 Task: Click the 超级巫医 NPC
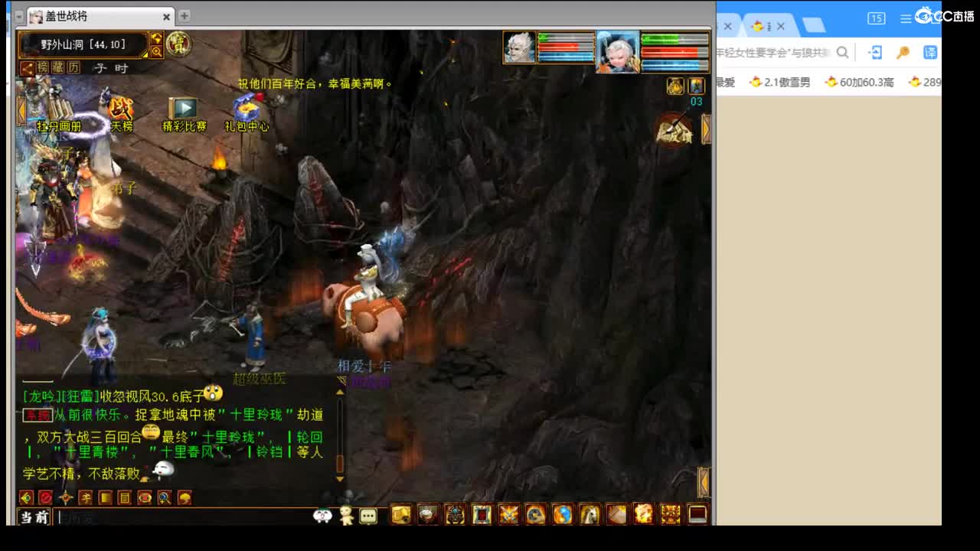[253, 337]
